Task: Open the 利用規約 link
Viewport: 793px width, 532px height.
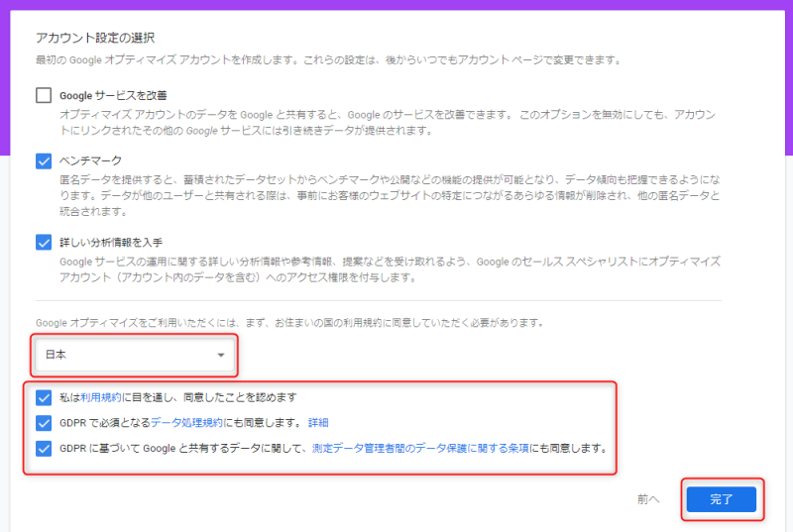Action: point(101,397)
